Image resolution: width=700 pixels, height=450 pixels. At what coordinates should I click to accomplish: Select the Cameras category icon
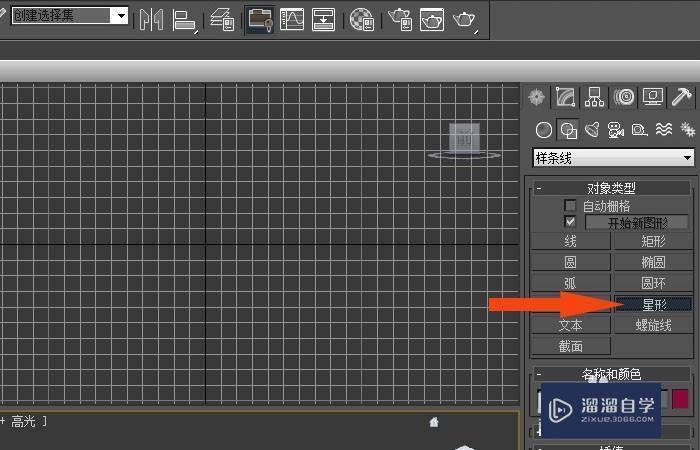[616, 130]
